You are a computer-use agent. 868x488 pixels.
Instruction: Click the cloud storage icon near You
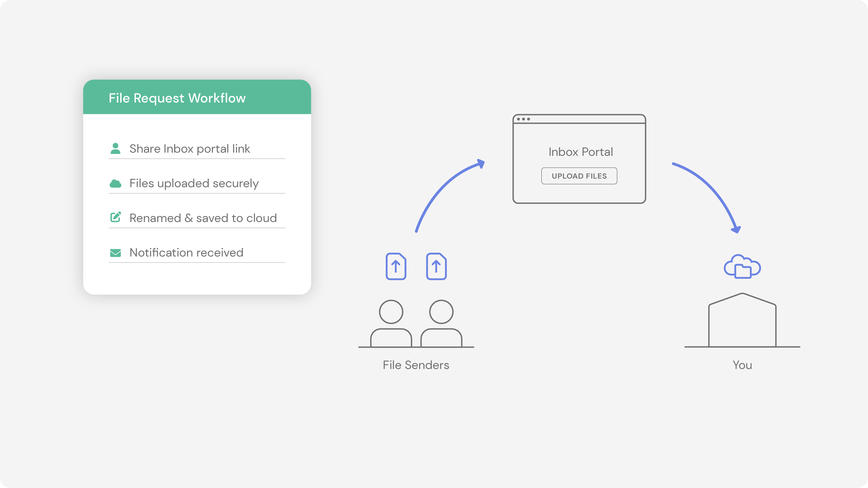(x=742, y=268)
